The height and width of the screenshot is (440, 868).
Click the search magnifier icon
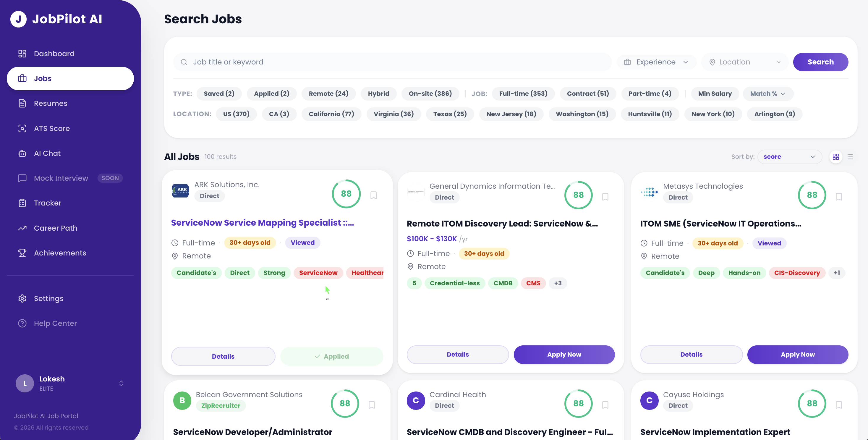tap(184, 62)
